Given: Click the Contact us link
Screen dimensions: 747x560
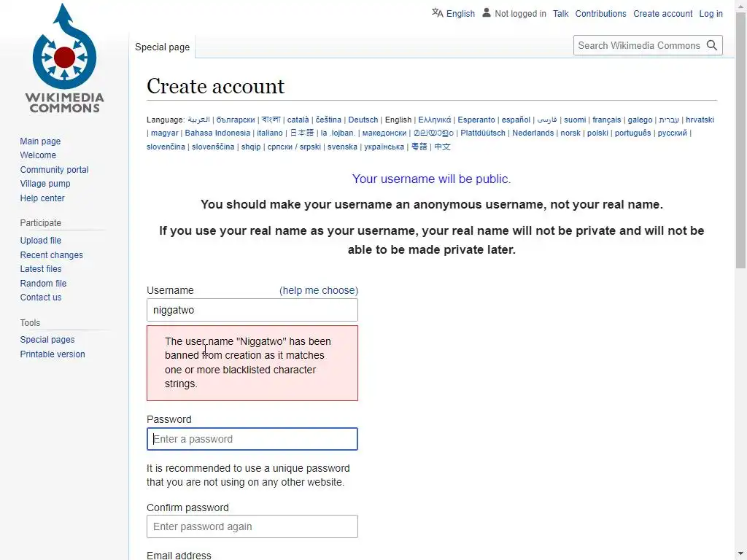Looking at the screenshot, I should coord(41,297).
